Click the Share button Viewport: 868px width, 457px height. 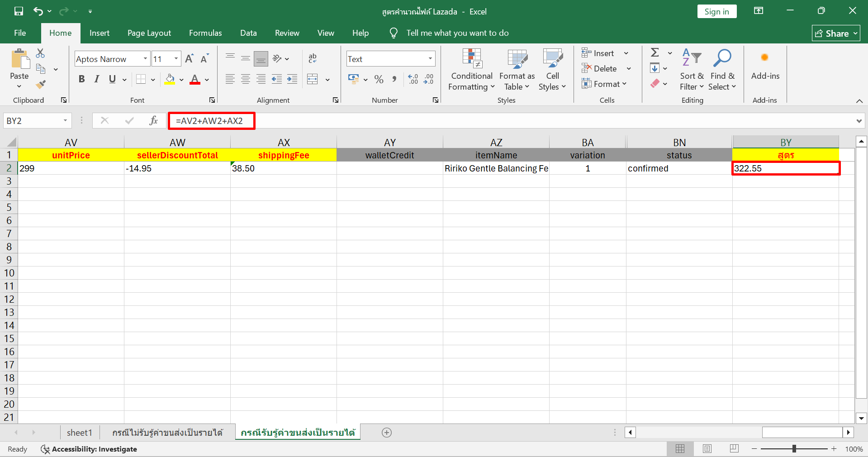[836, 33]
